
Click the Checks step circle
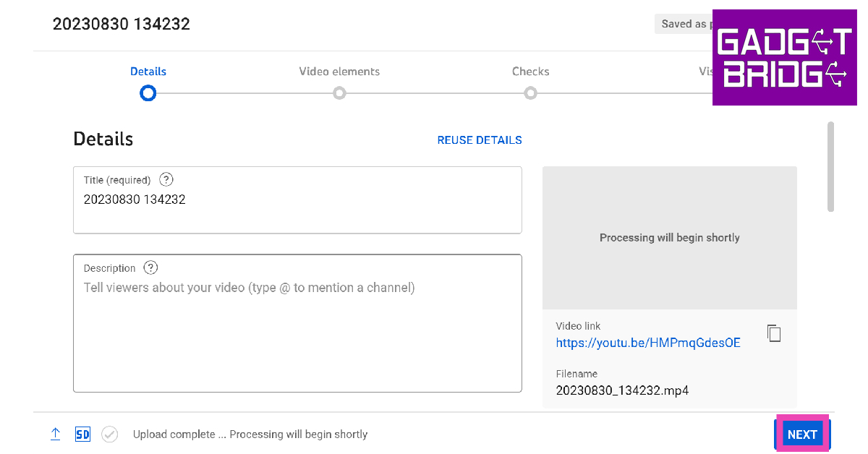point(530,93)
